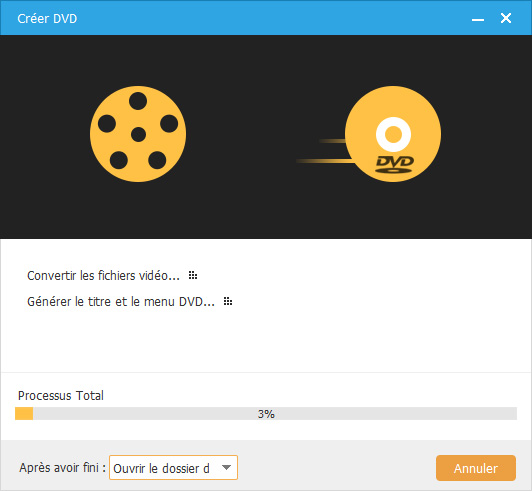Click the Après avoir fini label
Image resolution: width=532 pixels, height=491 pixels.
tap(62, 468)
